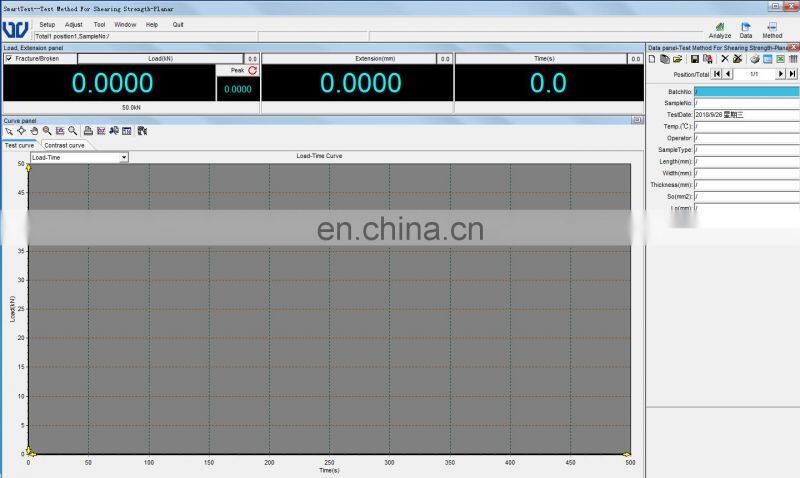The width and height of the screenshot is (800, 478).
Task: Click the blue table-view icon in curve toolbar
Action: coord(127,131)
